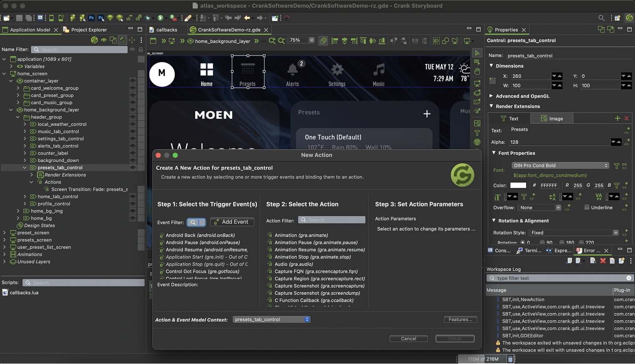The width and height of the screenshot is (635, 364).
Task: Click the Storyboard perspective icon at top right
Action: [x=629, y=18]
